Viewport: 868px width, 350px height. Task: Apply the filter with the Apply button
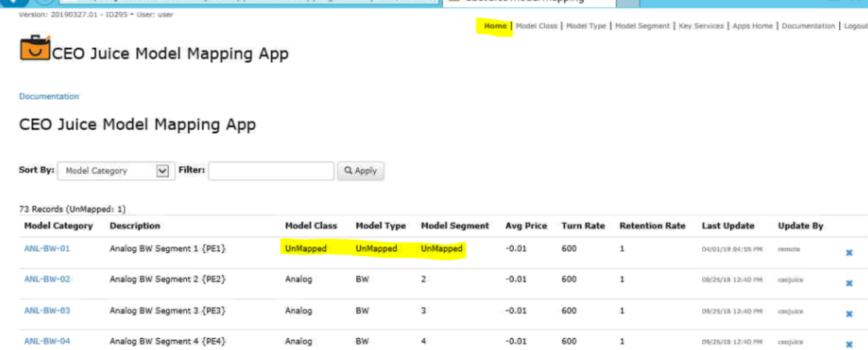click(361, 171)
